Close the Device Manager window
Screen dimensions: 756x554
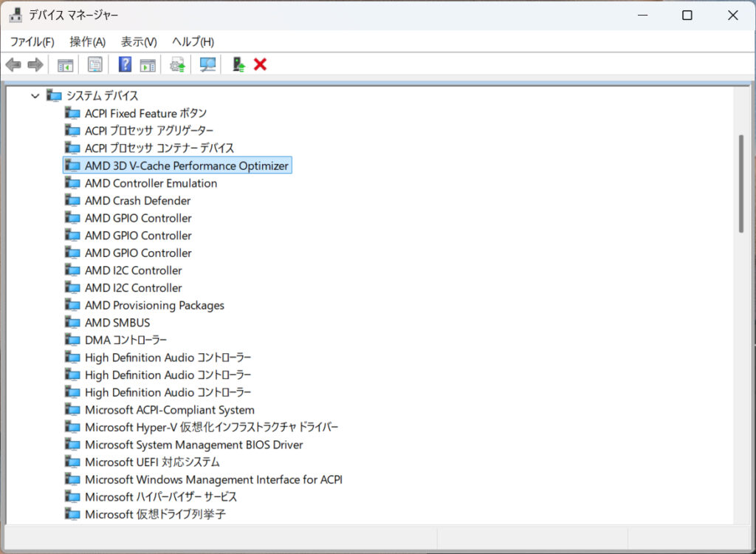coord(733,16)
